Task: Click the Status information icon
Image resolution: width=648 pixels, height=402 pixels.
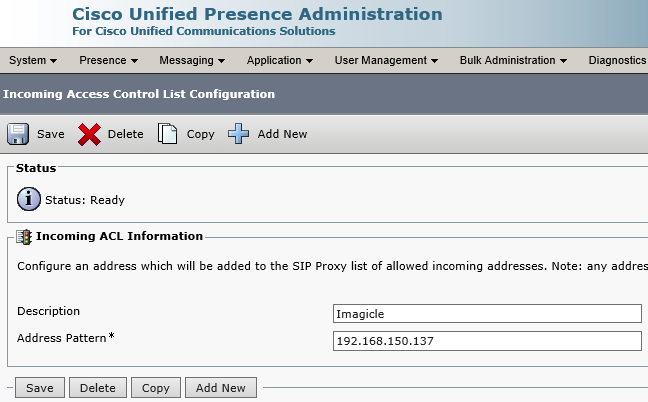Action: click(29, 199)
